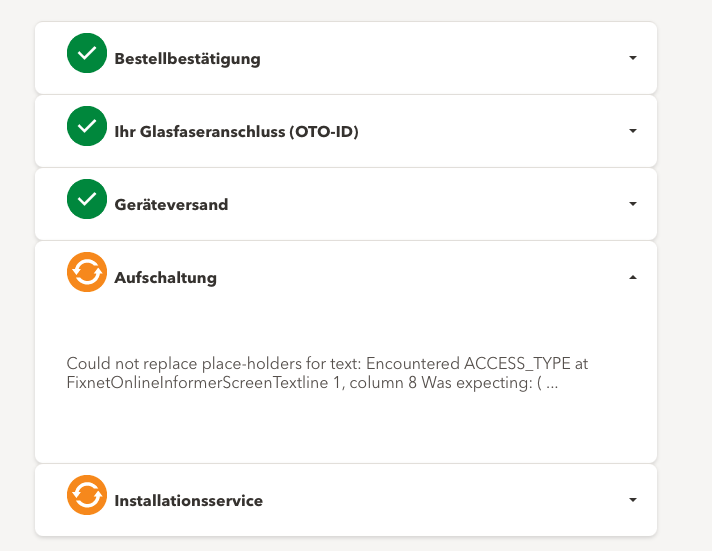The image size is (712, 551).
Task: Click the Geräteversand title text
Action: [171, 205]
